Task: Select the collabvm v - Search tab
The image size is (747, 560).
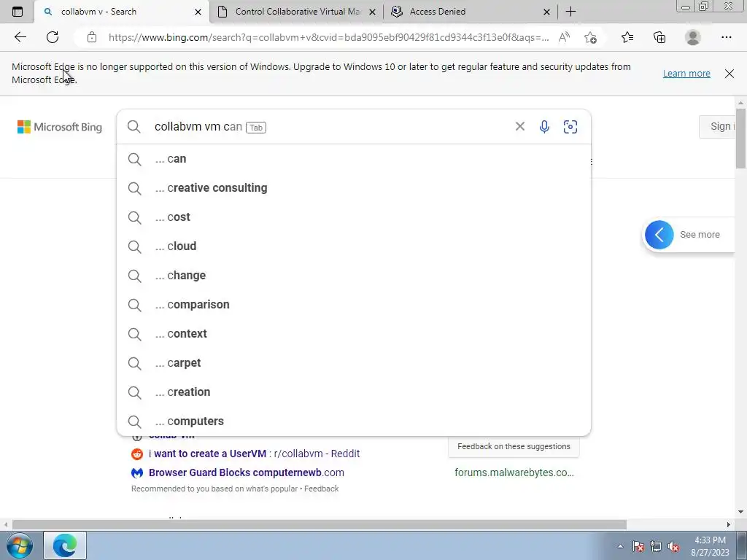Action: pyautogui.click(x=122, y=12)
